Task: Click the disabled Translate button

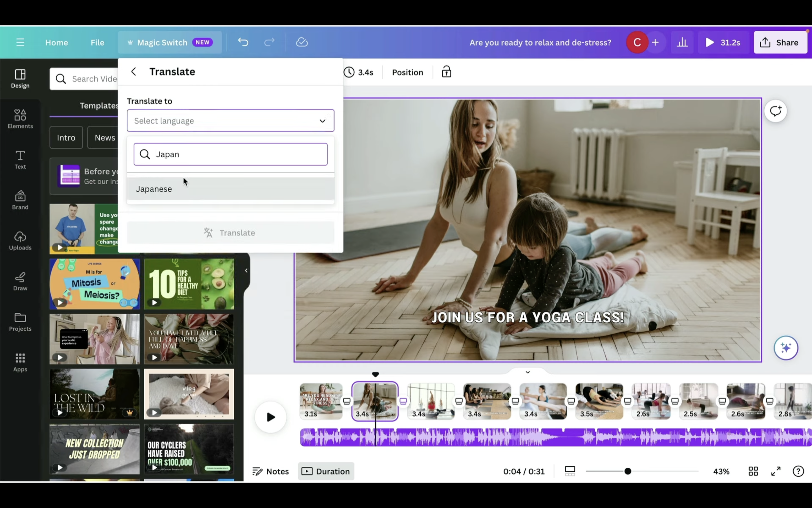Action: (231, 233)
